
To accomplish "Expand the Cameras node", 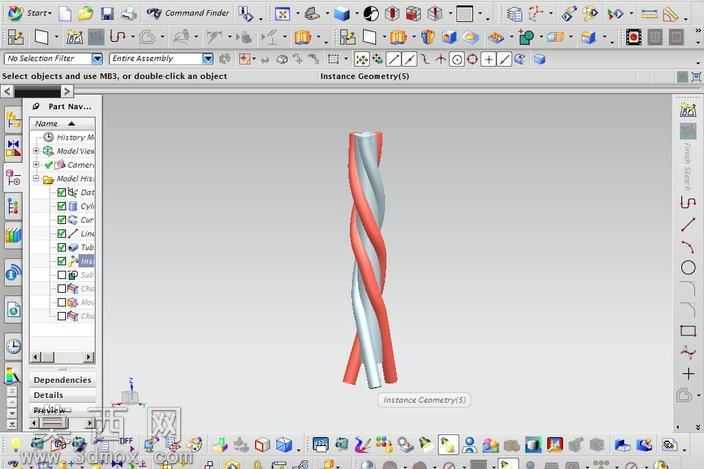I will coord(36,165).
